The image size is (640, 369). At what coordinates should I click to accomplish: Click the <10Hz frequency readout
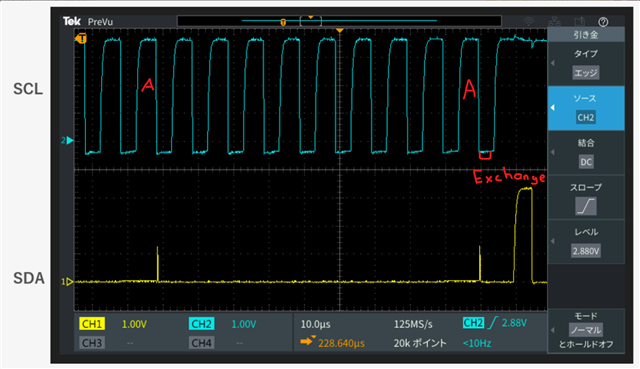477,343
